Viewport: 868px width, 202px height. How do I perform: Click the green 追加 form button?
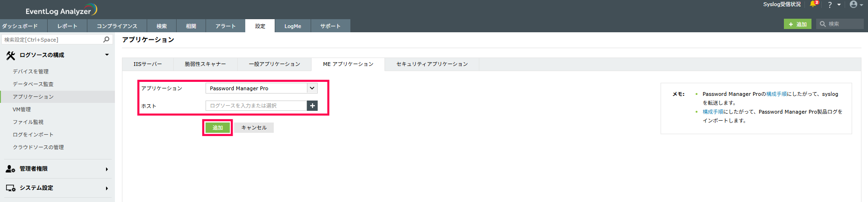pos(218,128)
